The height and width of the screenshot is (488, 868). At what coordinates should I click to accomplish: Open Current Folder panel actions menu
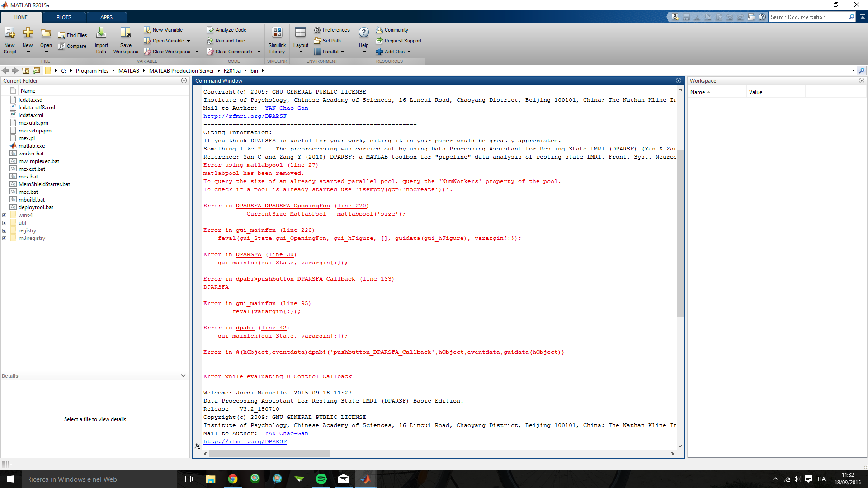point(184,80)
